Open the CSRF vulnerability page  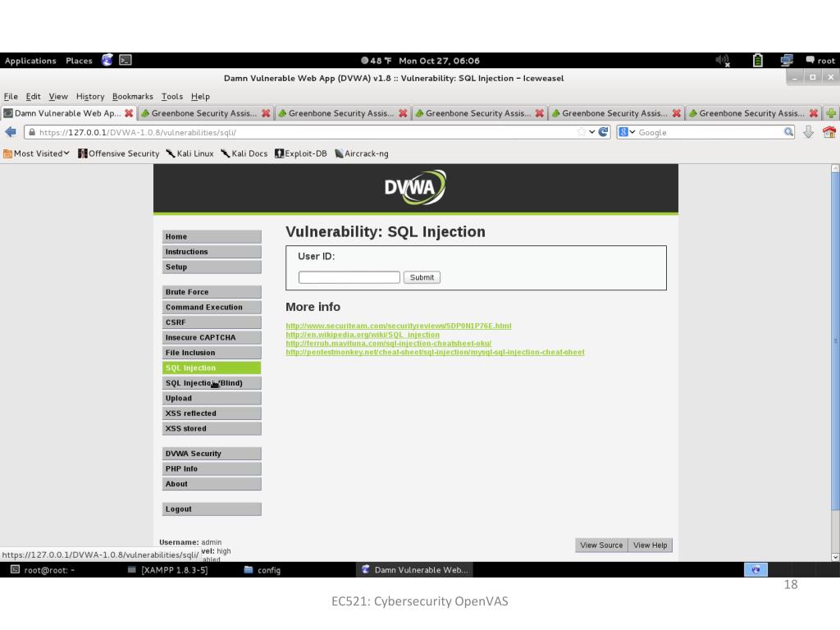pos(212,322)
